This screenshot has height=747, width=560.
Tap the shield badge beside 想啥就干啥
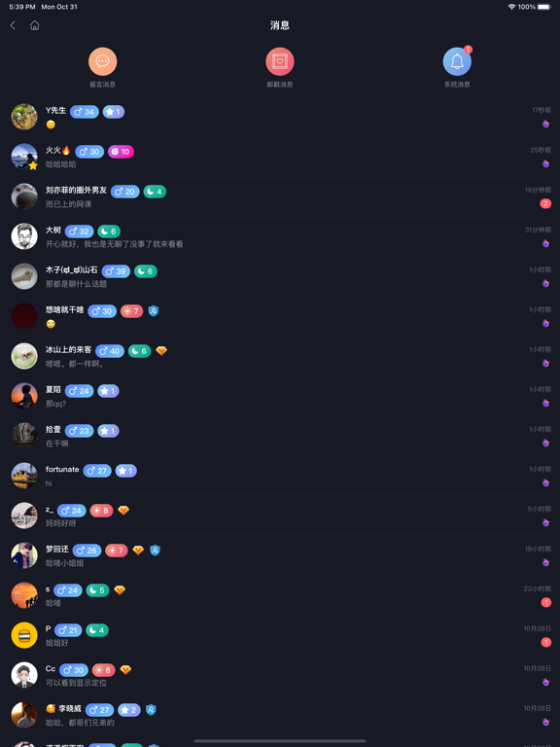click(154, 311)
